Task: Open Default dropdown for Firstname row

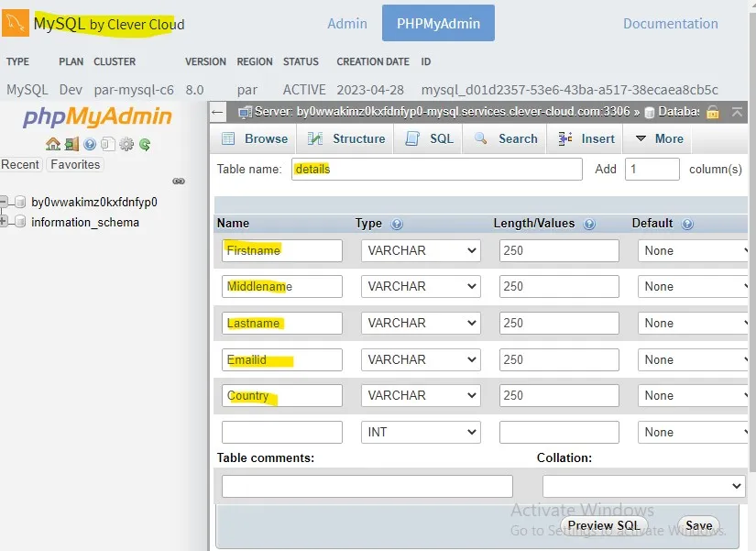Action: 694,250
